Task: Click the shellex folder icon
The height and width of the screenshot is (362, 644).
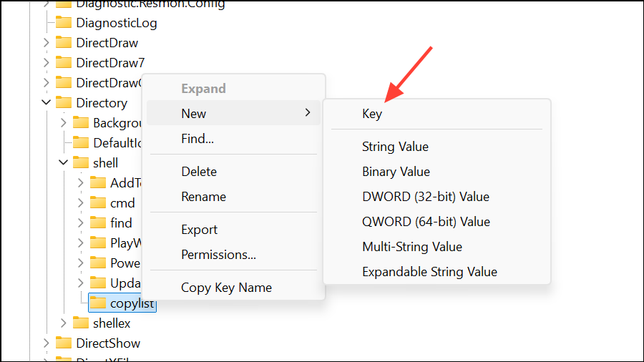Action: pyautogui.click(x=81, y=323)
